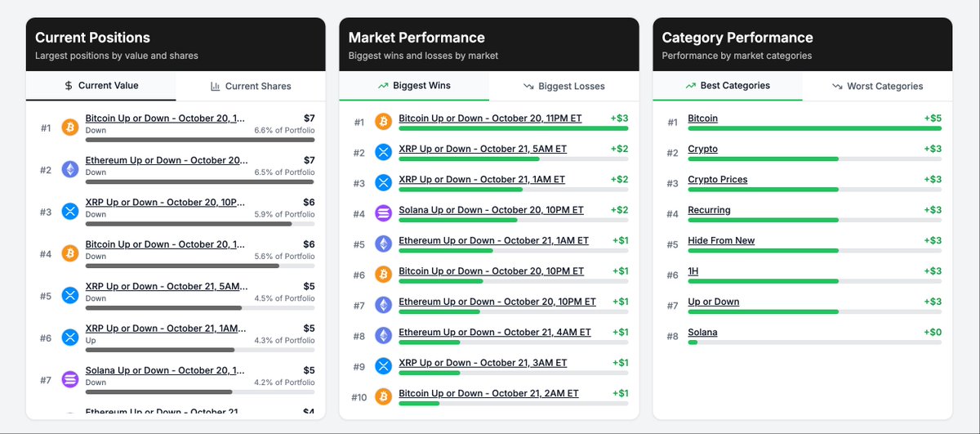Viewport: 980px width, 434px height.
Task: Click the XRP icon in win #9
Action: click(383, 366)
